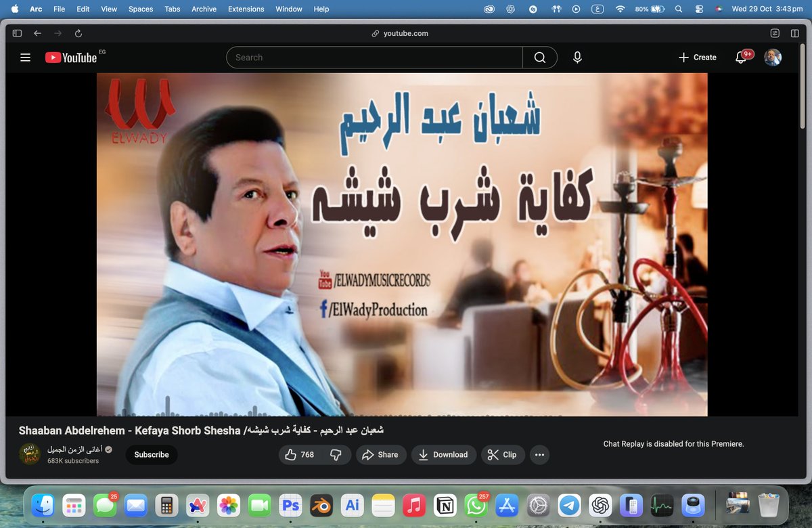The width and height of the screenshot is (812, 528).
Task: Open the Apple menu
Action: tap(14, 9)
